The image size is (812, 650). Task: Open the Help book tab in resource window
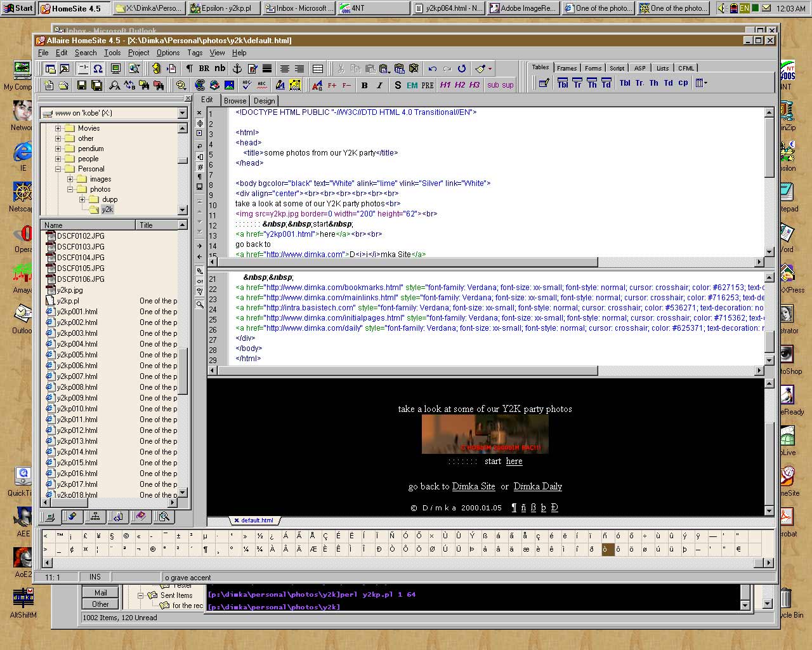[x=141, y=517]
